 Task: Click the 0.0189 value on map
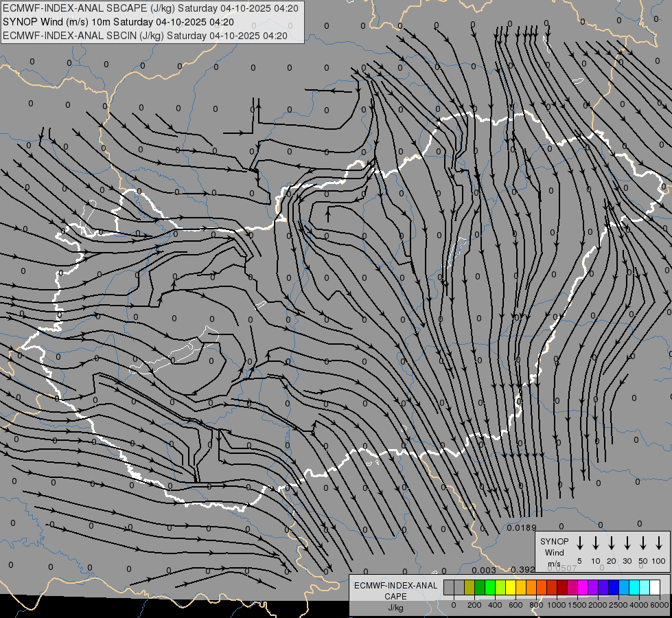pyautogui.click(x=522, y=527)
